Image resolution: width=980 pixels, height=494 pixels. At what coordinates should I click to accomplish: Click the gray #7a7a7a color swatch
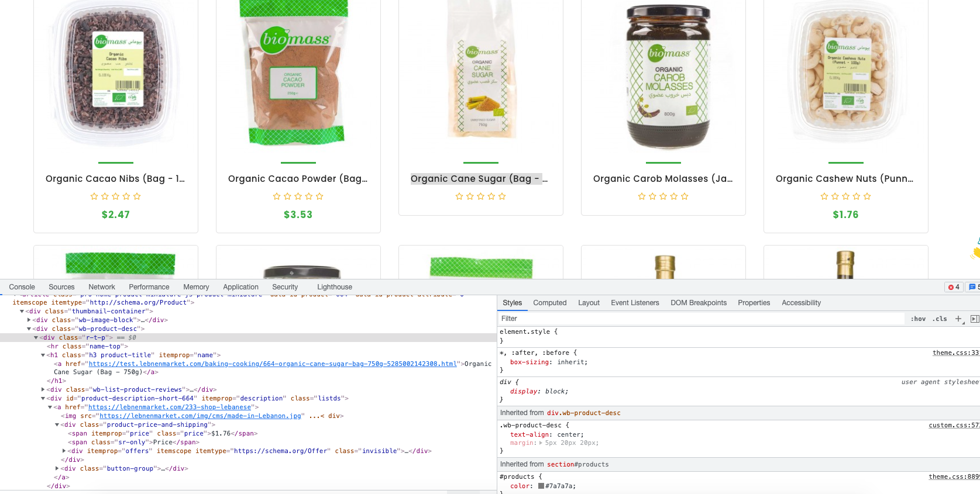tap(541, 486)
